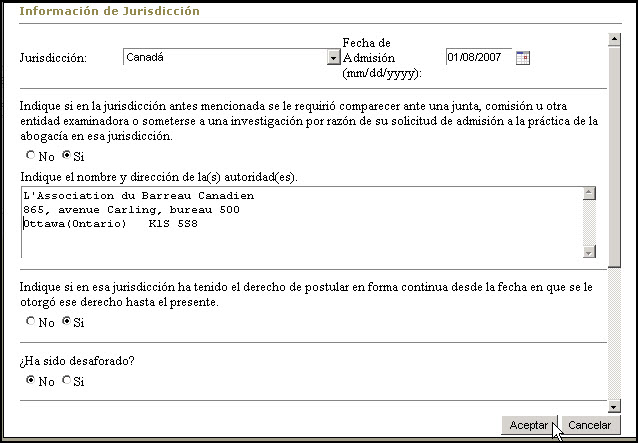Choose No for ¿Ha sido desaforado?
The height and width of the screenshot is (443, 638).
coord(31,381)
